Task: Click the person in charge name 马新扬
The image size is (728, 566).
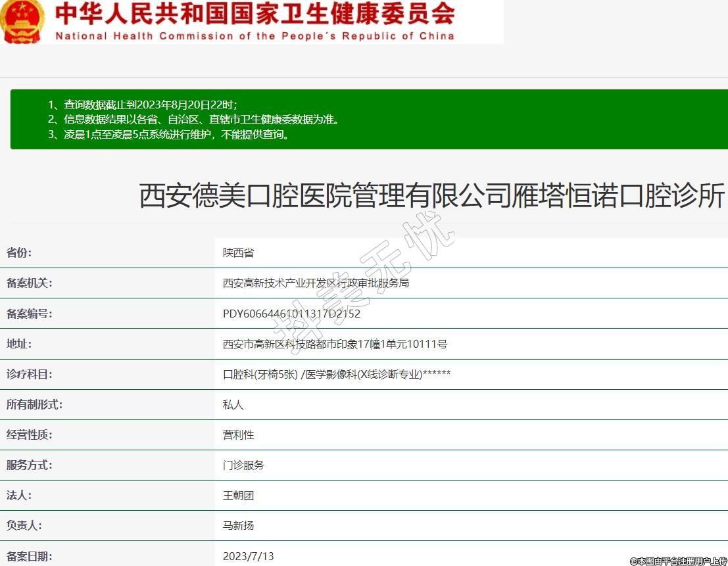Action: point(238,525)
